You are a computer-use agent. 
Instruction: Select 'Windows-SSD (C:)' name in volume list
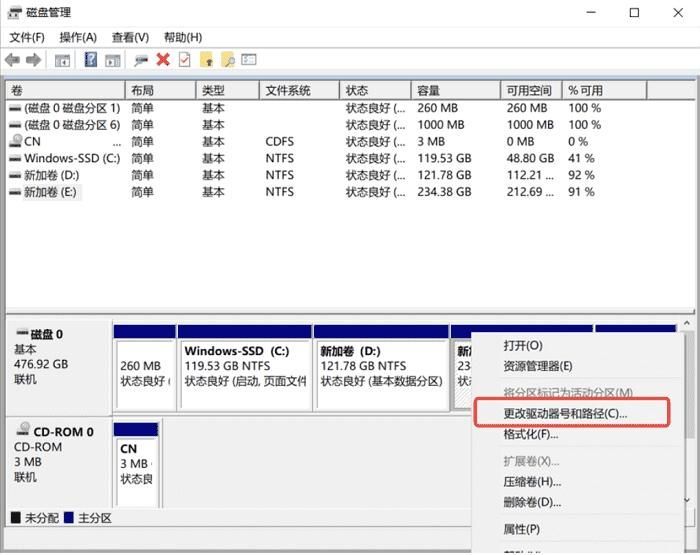coord(72,159)
